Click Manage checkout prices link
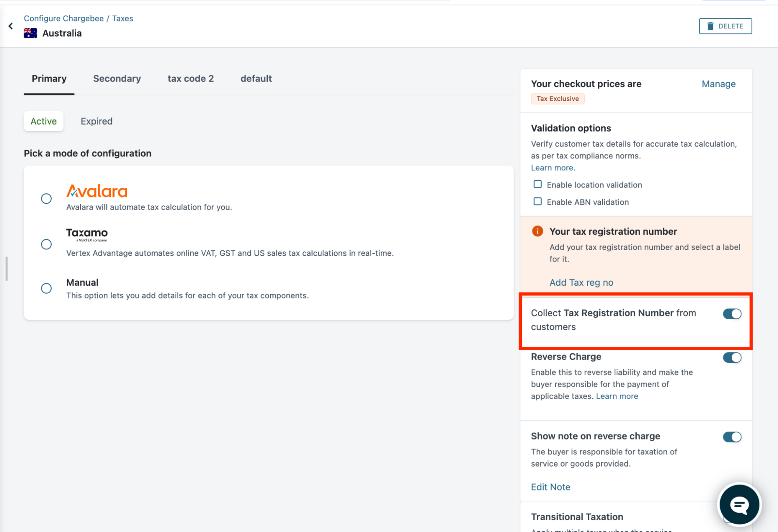Screen dimensions: 778x532 pyautogui.click(x=718, y=84)
